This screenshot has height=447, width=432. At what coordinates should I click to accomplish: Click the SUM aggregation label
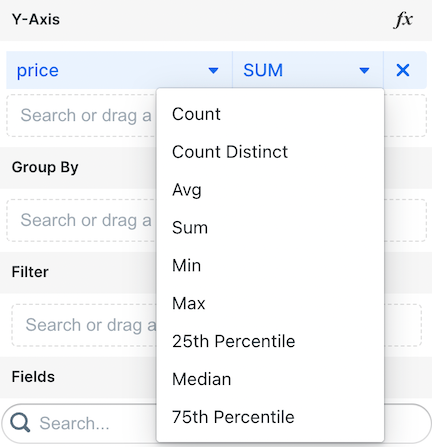click(263, 70)
